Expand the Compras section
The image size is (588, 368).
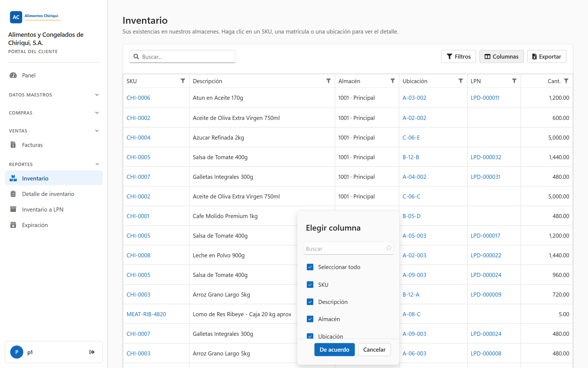point(54,113)
